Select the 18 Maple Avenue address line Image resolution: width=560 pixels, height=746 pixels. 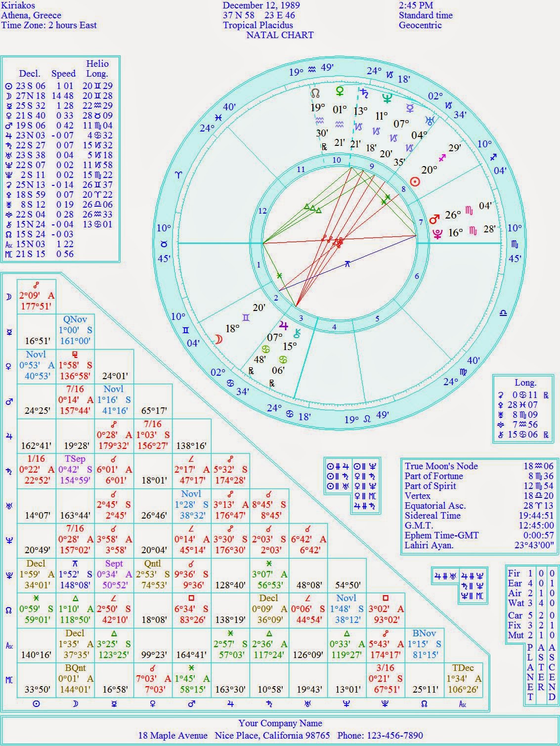point(280,736)
